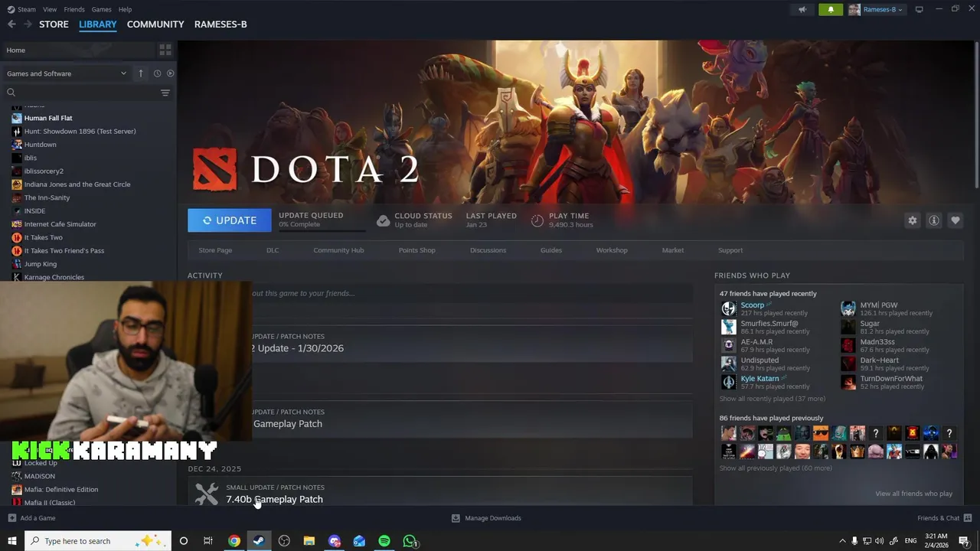The image size is (980, 551).
Task: Switch library to grid collections view
Action: point(165,50)
